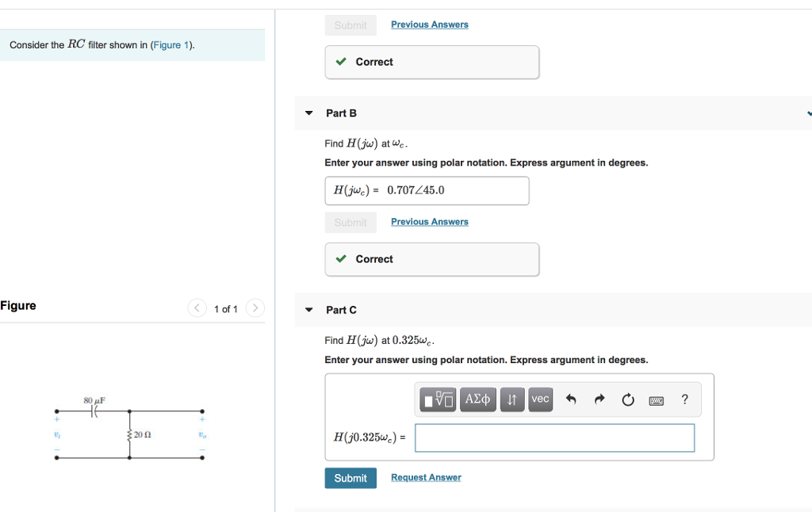Open the keyboard shortcuts icon
Viewport: 812px width, 512px height.
pos(656,399)
